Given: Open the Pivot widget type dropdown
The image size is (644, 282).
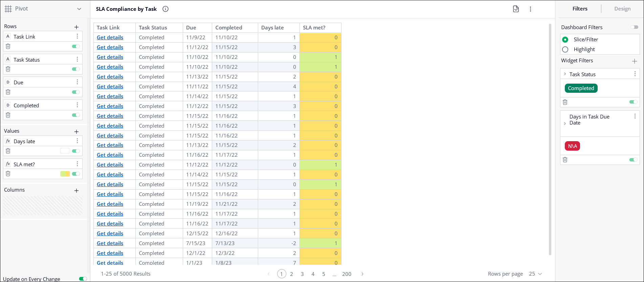Looking at the screenshot, I should [x=79, y=9].
